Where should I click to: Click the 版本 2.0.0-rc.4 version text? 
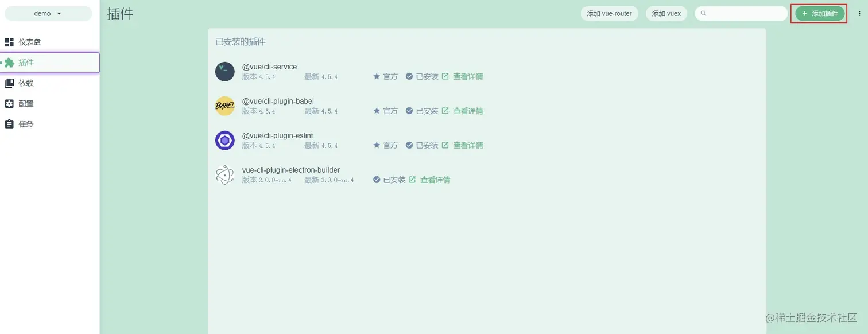point(267,180)
